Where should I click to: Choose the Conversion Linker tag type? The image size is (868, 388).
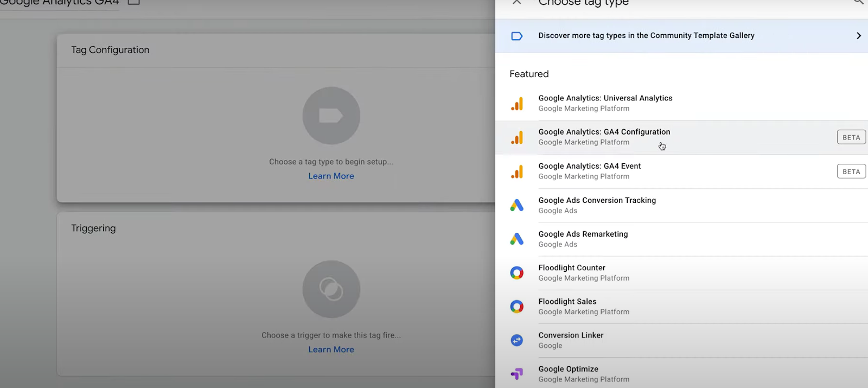click(x=681, y=340)
